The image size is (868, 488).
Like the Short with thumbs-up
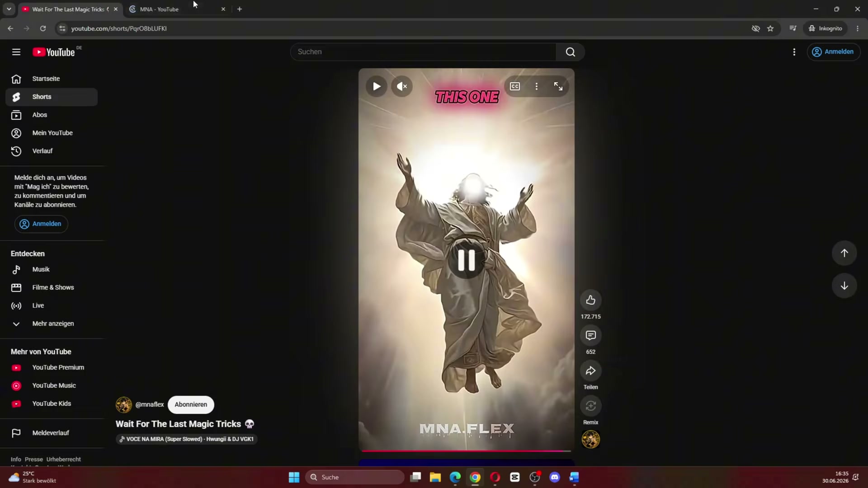(x=591, y=300)
